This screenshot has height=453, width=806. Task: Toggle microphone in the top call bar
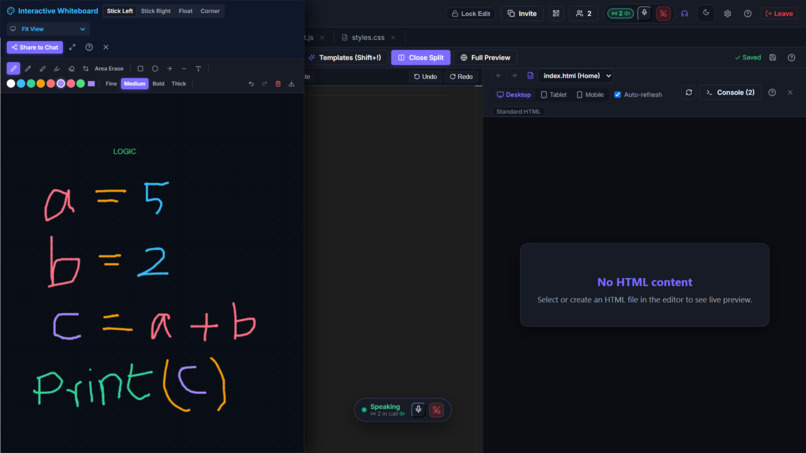coord(644,13)
